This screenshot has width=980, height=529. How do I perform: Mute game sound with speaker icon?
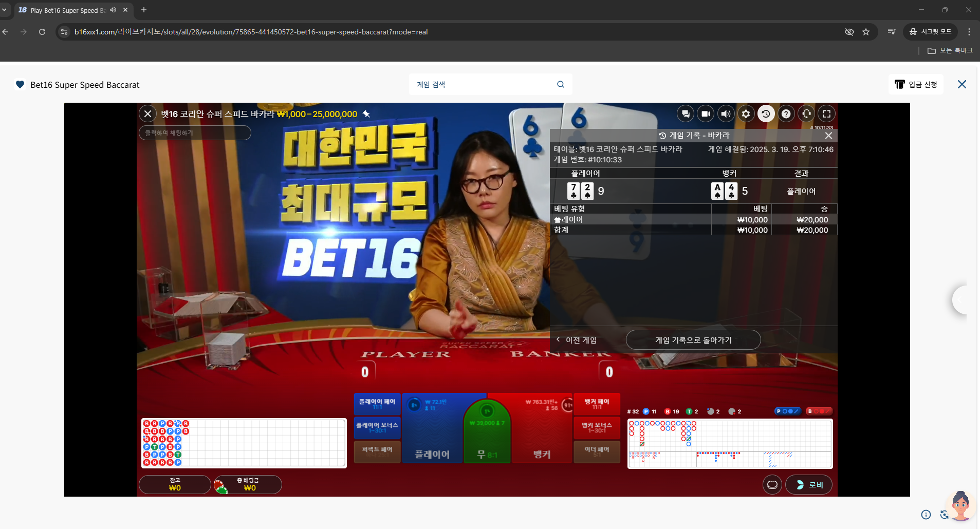(726, 114)
